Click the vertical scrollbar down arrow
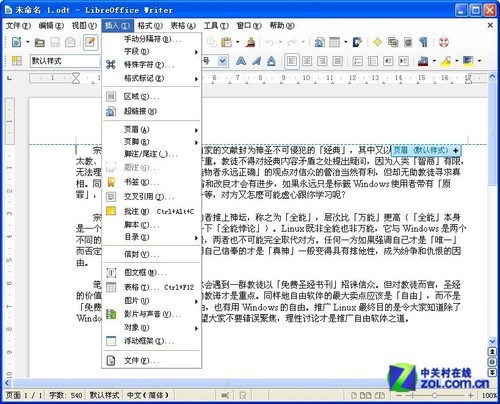Viewport: 500px width, 404px height. (x=492, y=341)
